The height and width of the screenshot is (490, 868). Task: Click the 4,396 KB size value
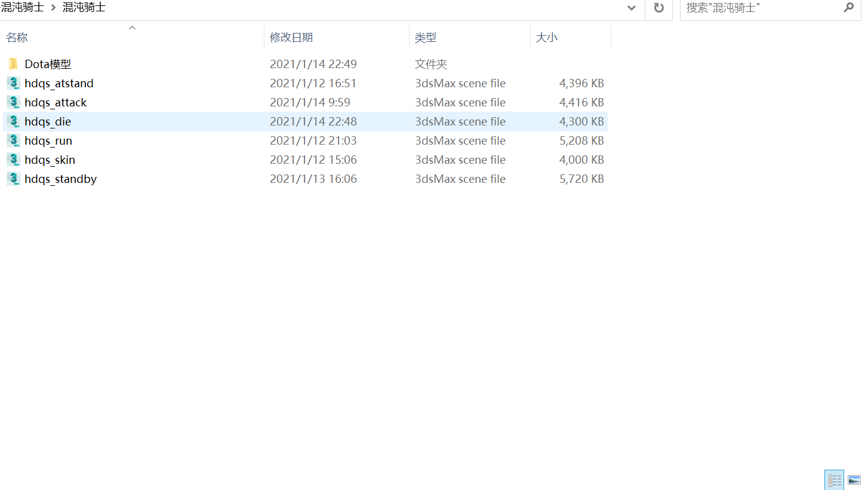pos(581,83)
